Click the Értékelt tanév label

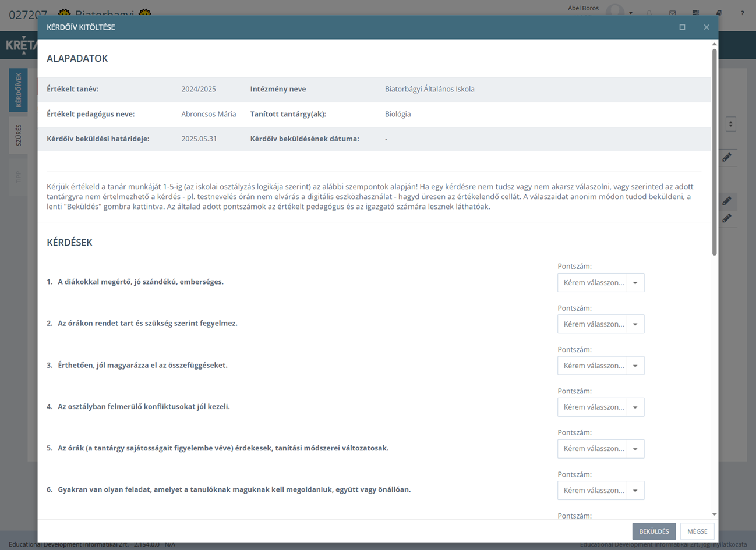[73, 89]
